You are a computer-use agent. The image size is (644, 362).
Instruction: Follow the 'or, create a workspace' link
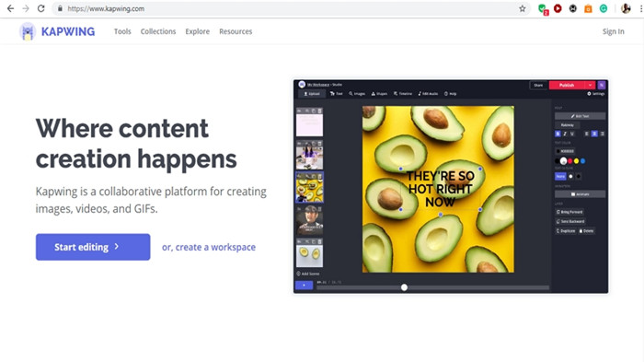pyautogui.click(x=209, y=247)
